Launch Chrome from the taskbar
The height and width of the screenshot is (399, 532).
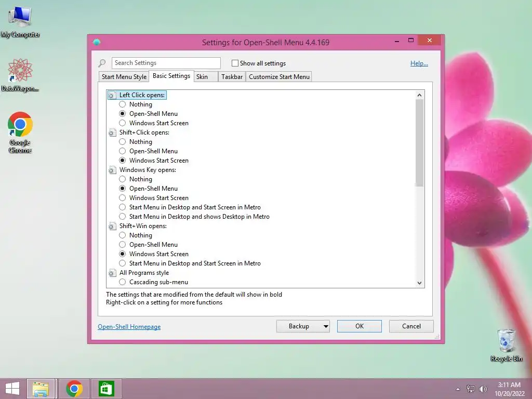(74, 389)
